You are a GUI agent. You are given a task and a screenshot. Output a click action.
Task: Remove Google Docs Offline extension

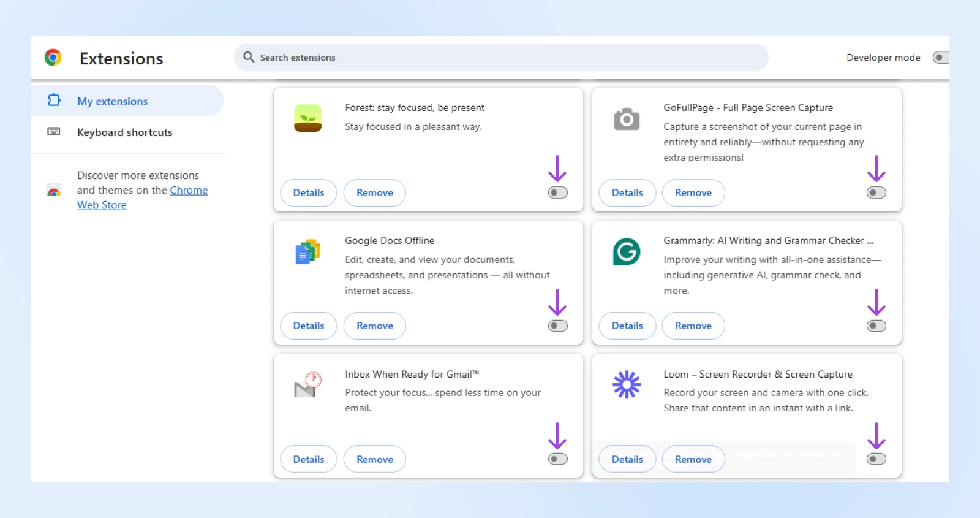[x=375, y=326]
